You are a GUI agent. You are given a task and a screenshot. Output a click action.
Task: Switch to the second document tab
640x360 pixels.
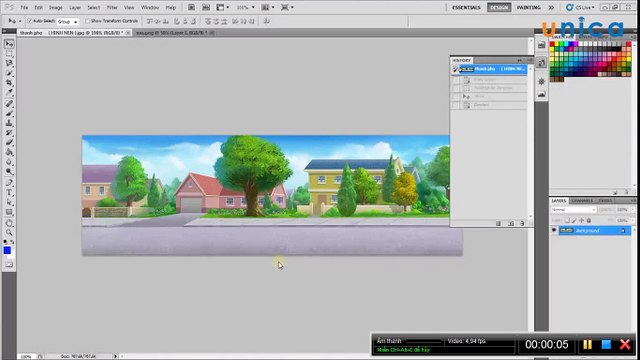[x=172, y=33]
